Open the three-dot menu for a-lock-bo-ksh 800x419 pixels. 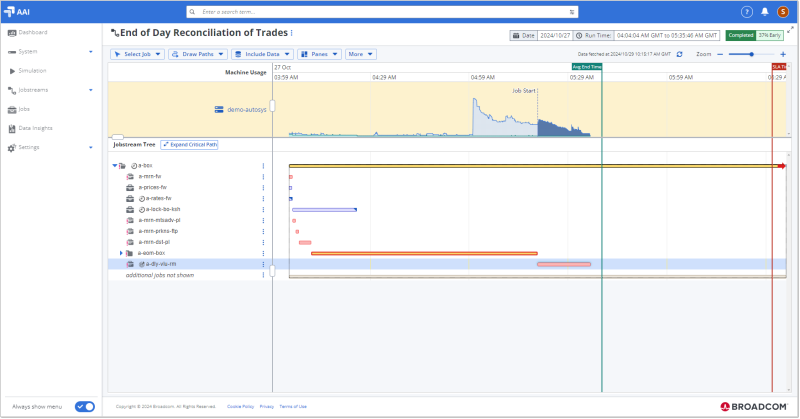pos(263,209)
